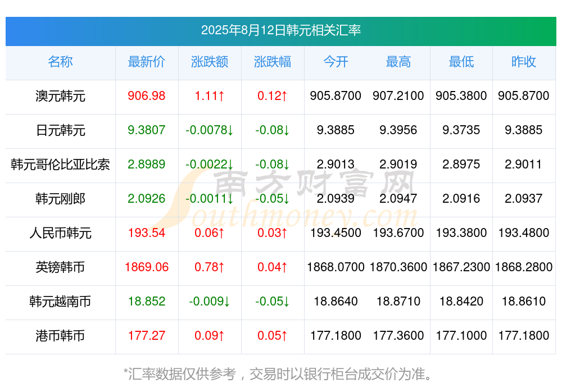The width and height of the screenshot is (562, 392).
Task: Click change amount -0.0078↓
Action: coord(210,130)
